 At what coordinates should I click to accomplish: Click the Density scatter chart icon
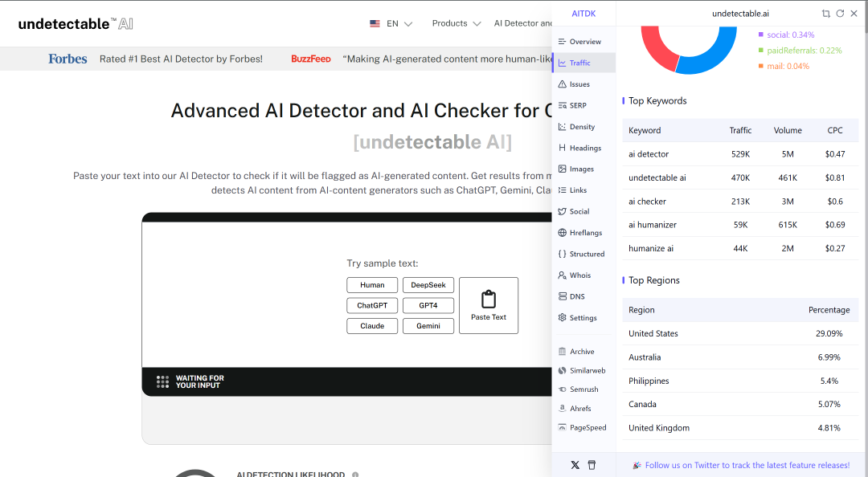click(x=563, y=127)
